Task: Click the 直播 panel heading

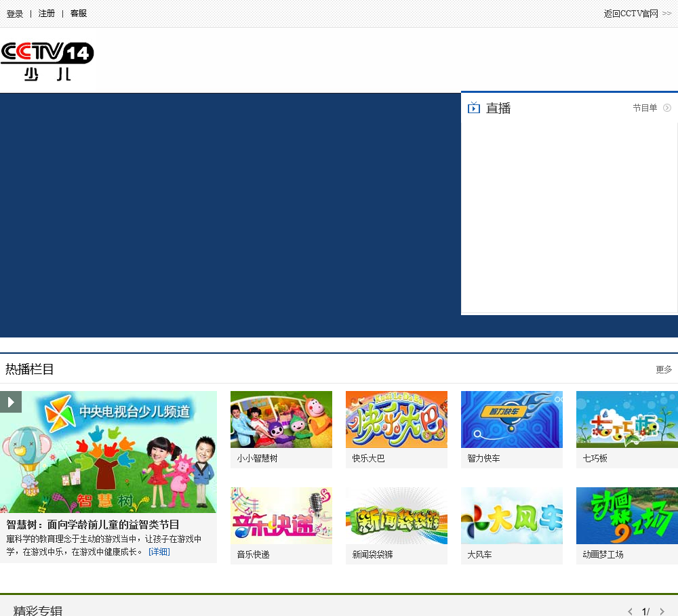Action: [498, 108]
